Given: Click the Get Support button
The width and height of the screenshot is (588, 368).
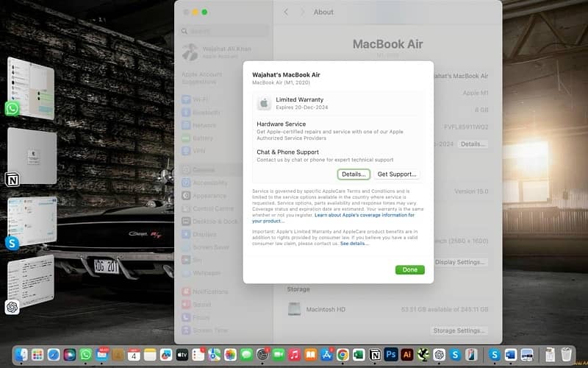Looking at the screenshot, I should click(x=397, y=174).
